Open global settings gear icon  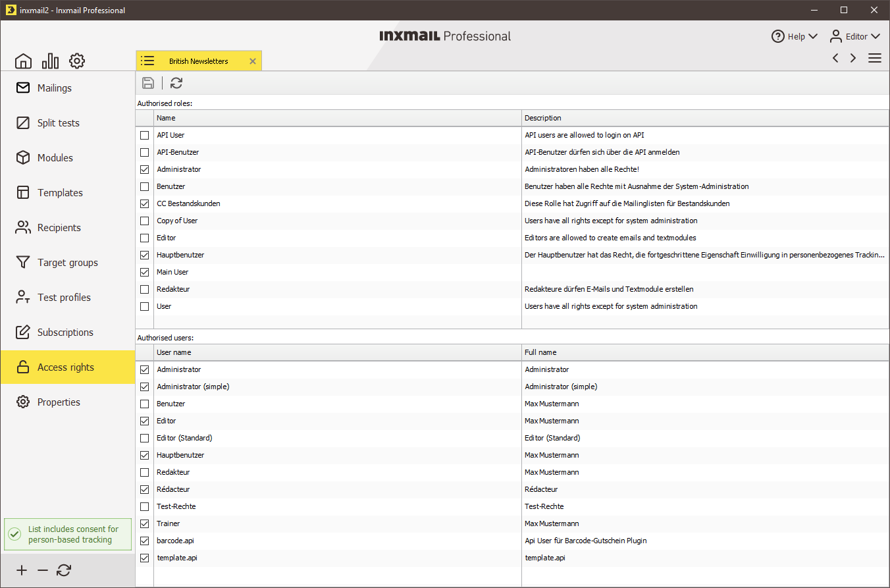[x=77, y=61]
